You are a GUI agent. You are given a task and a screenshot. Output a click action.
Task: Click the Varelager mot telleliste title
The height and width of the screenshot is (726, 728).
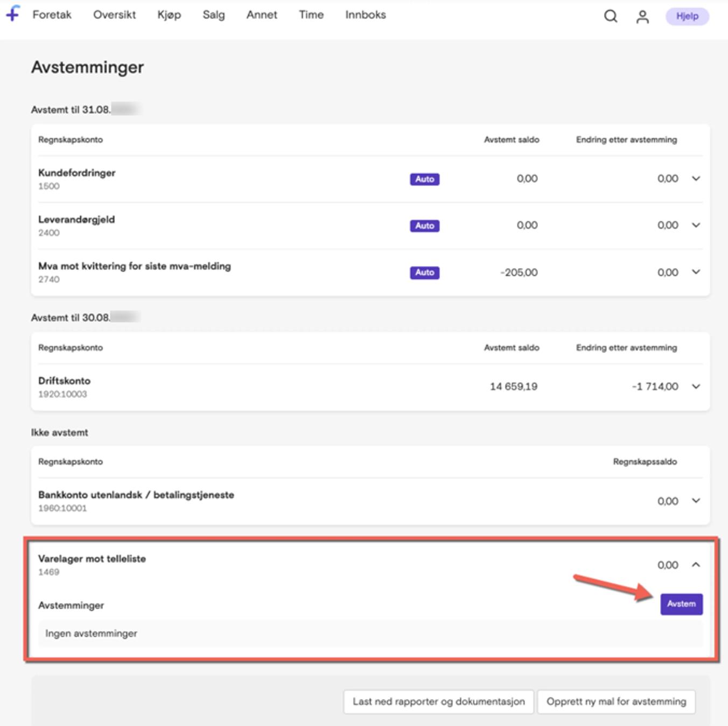(92, 559)
